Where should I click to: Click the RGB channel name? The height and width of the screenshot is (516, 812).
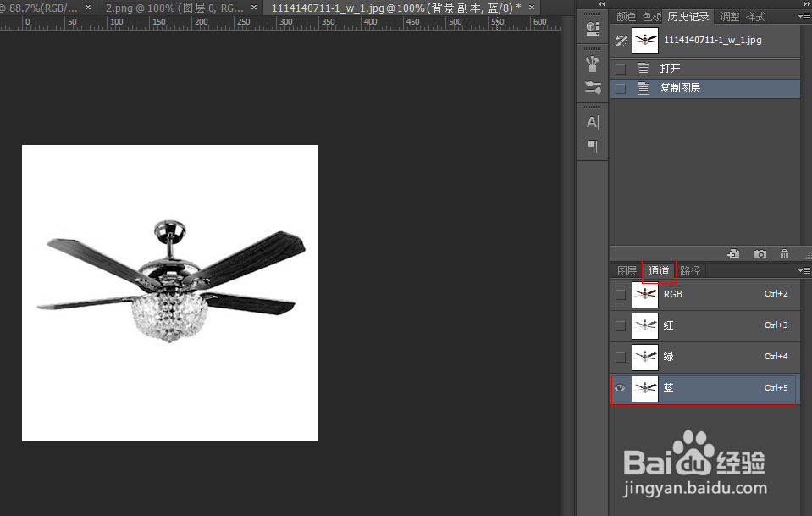click(672, 294)
